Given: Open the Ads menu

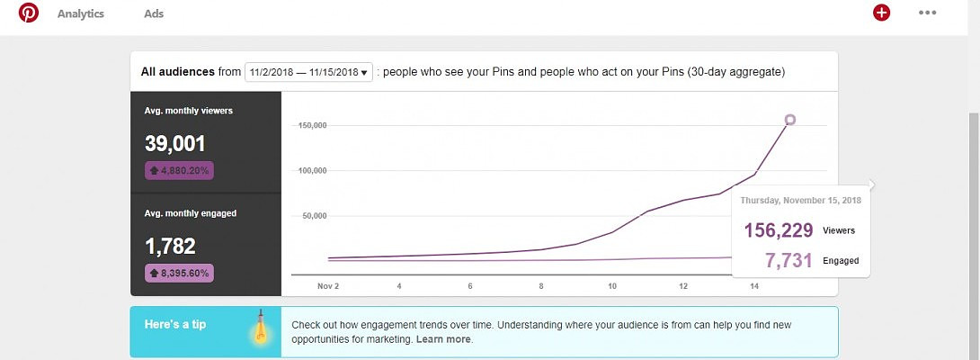Looking at the screenshot, I should point(154,14).
